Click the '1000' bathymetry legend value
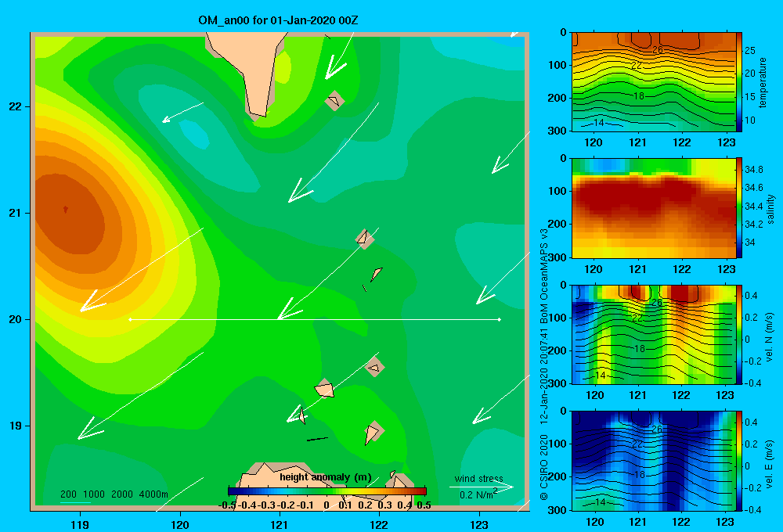 (94, 494)
